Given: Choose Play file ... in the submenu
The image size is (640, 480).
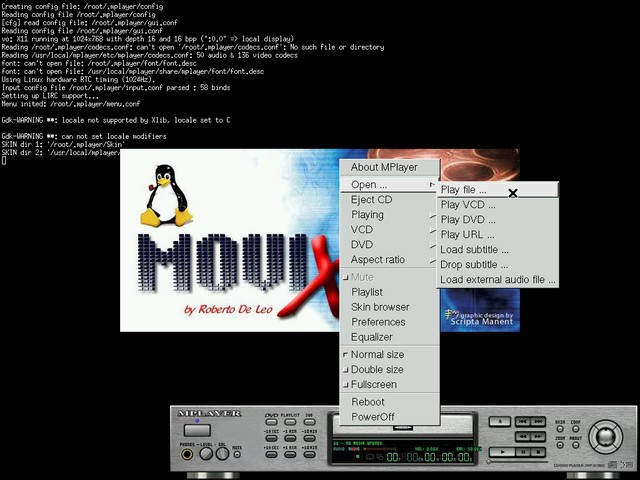Looking at the screenshot, I should 498,190.
